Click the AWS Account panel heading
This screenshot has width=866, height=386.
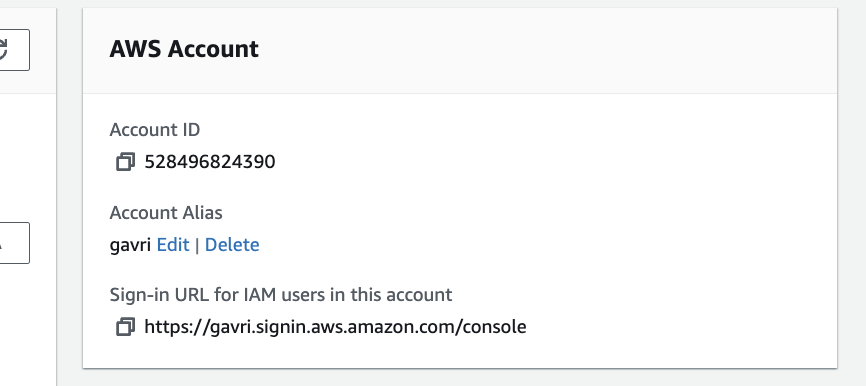184,49
